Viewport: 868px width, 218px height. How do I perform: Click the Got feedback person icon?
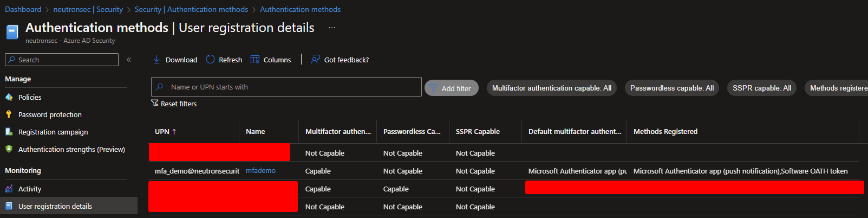(x=315, y=60)
